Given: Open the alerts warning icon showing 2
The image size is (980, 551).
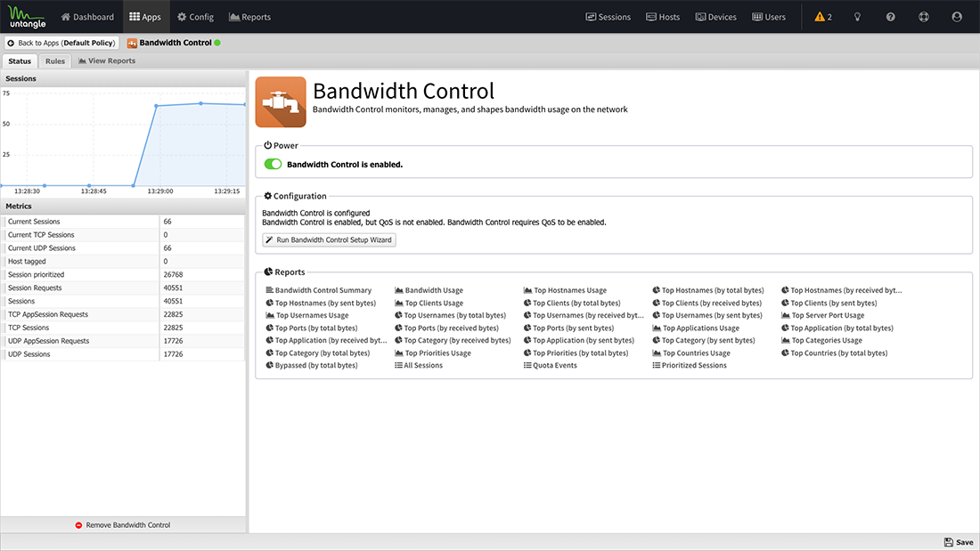Looking at the screenshot, I should coord(823,17).
